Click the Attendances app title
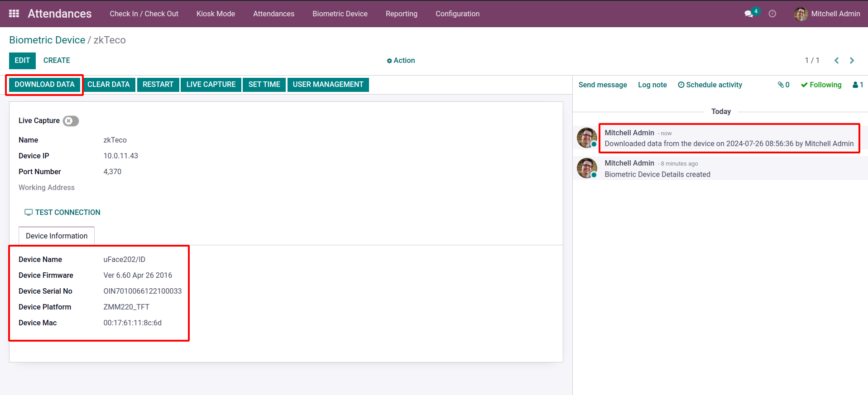The height and width of the screenshot is (395, 868). (60, 14)
